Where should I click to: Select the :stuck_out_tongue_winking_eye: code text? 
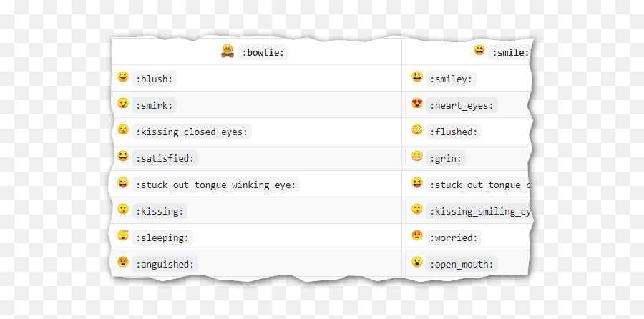pos(215,185)
